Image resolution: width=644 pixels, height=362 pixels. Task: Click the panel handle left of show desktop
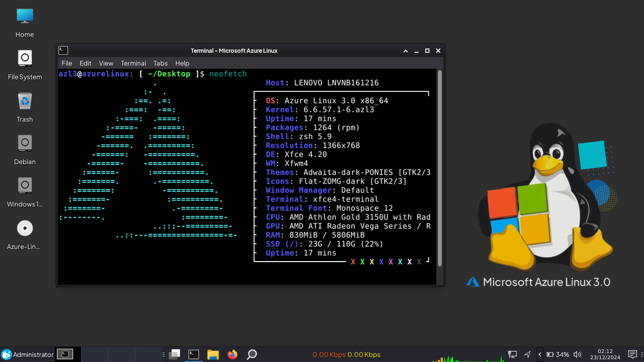164,354
